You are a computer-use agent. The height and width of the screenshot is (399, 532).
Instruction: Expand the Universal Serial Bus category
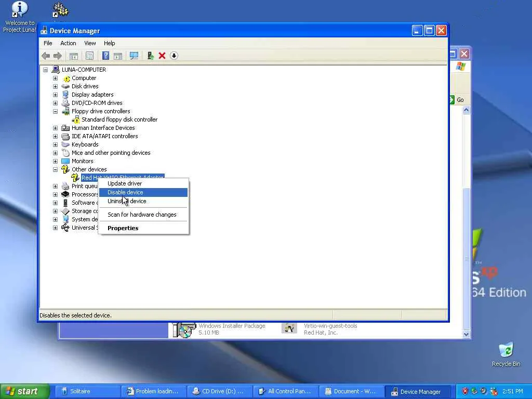pyautogui.click(x=55, y=228)
